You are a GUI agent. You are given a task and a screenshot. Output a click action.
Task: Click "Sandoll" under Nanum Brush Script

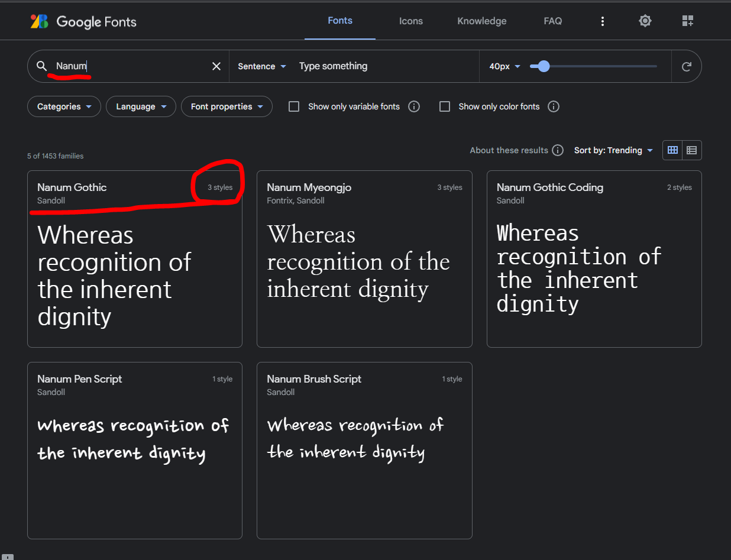(x=281, y=392)
